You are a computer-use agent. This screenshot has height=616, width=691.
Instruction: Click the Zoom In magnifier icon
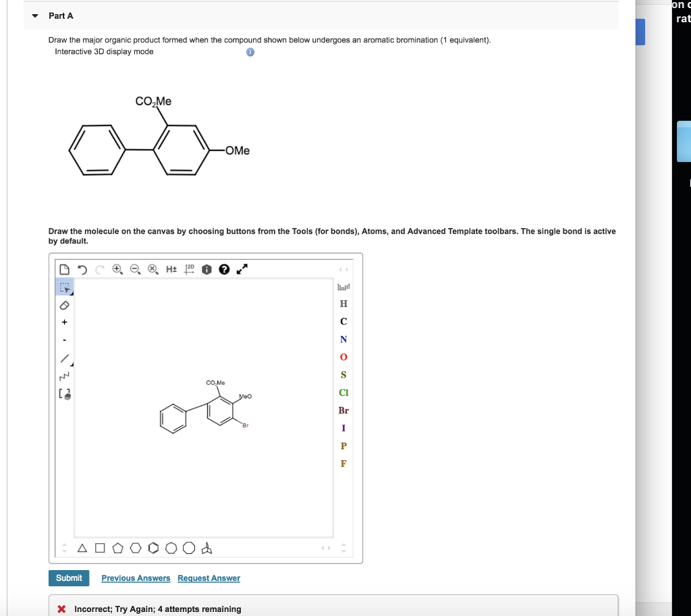coord(117,269)
